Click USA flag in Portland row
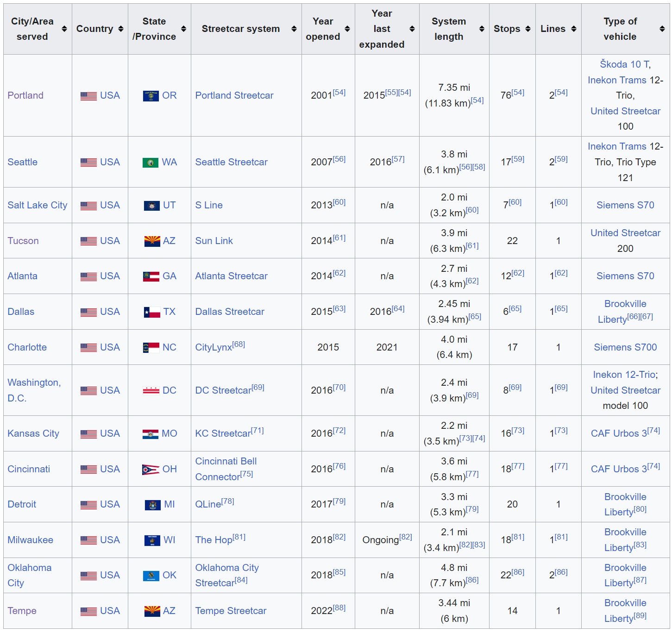The height and width of the screenshot is (633, 672). [x=88, y=96]
